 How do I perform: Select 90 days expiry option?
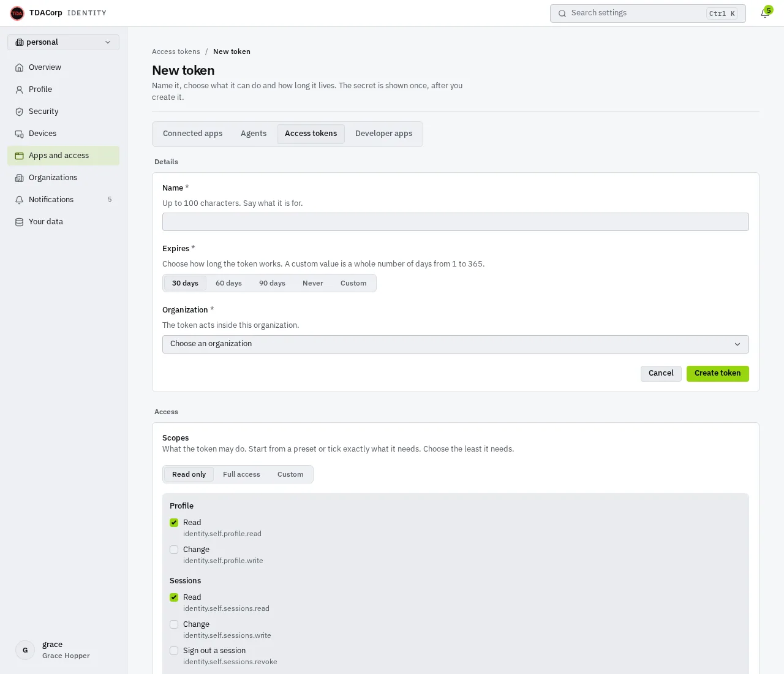pos(272,283)
